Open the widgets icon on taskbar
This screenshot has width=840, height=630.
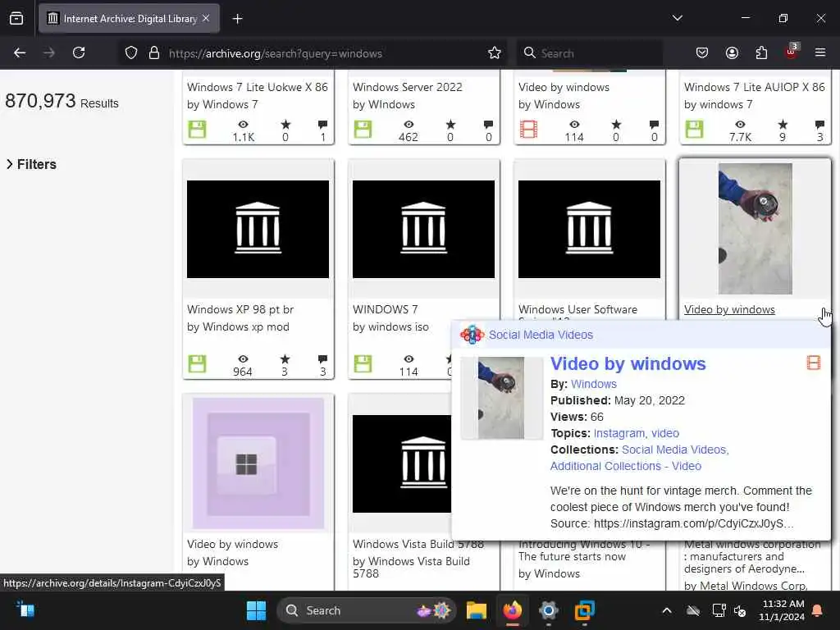coord(25,609)
